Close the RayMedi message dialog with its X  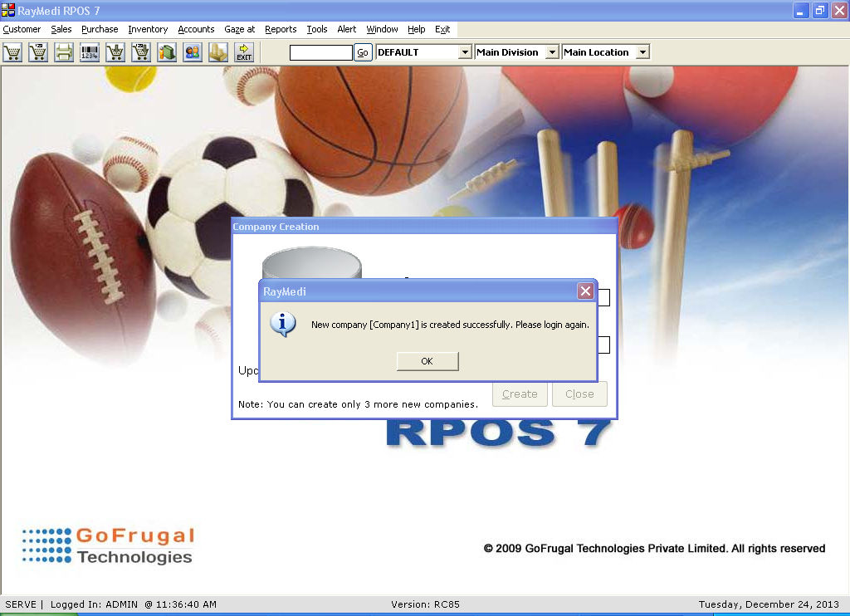click(585, 291)
